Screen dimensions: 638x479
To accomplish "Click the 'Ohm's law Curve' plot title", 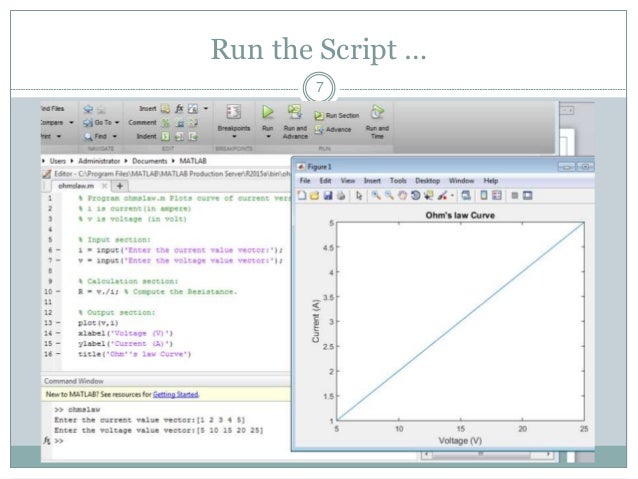I will click(x=460, y=215).
